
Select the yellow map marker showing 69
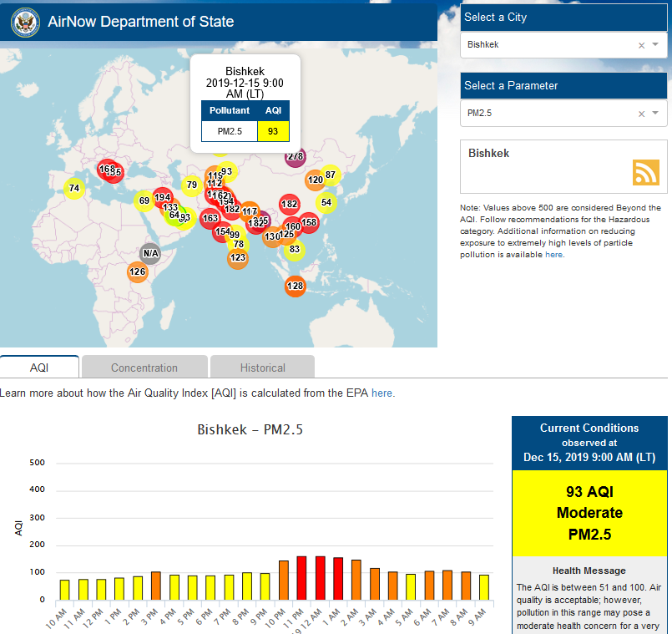point(144,200)
